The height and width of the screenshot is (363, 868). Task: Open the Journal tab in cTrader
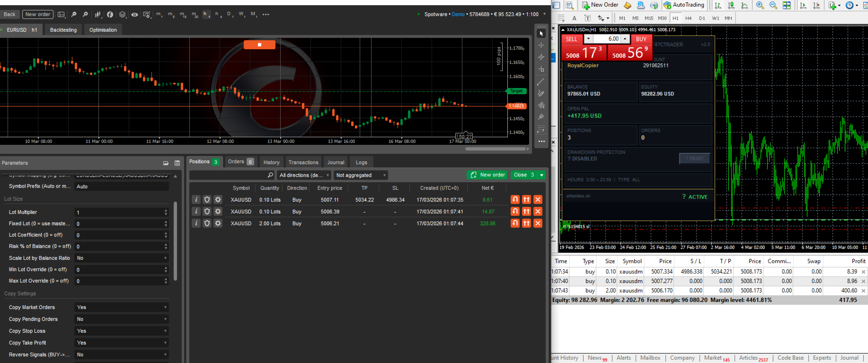[336, 162]
